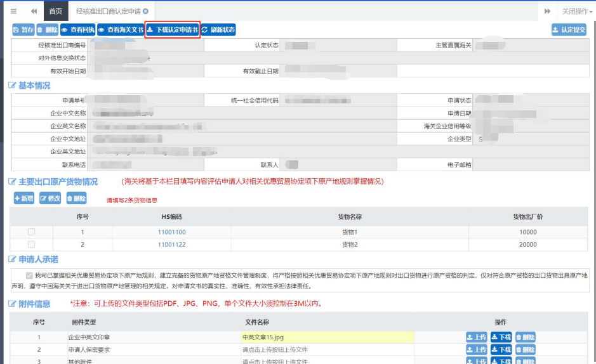
Task: Click the 暂存 save button
Action: tap(23, 30)
